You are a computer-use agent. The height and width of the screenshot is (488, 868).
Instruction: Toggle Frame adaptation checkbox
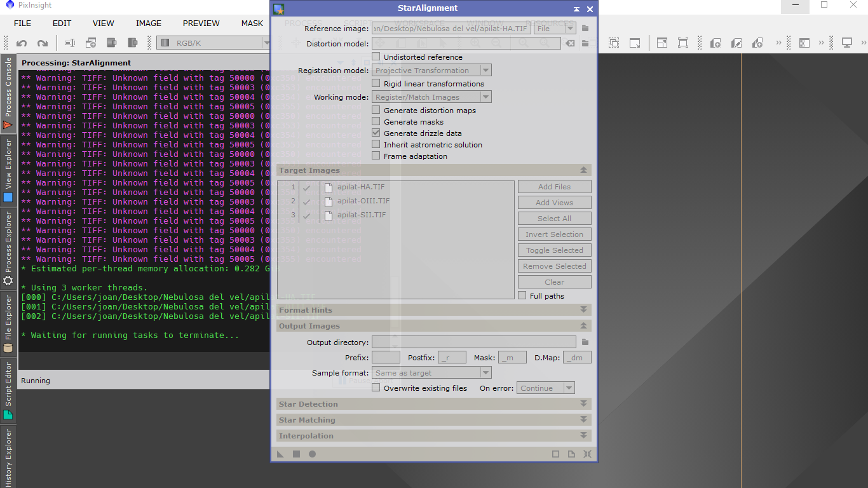click(x=376, y=156)
